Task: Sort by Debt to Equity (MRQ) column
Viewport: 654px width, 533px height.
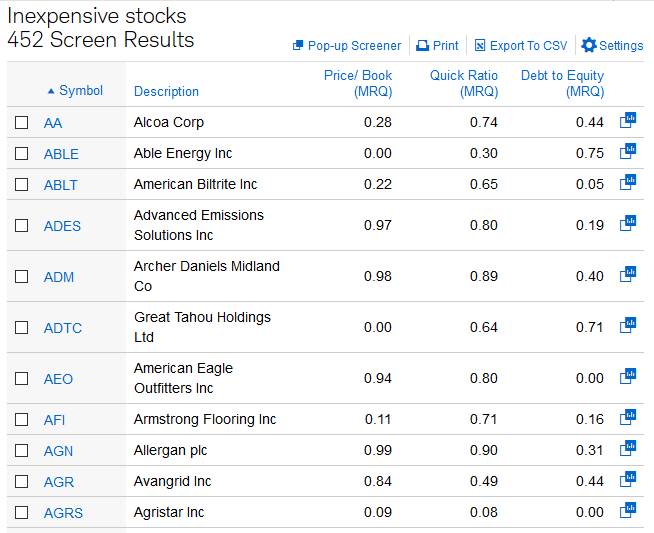Action: (562, 83)
